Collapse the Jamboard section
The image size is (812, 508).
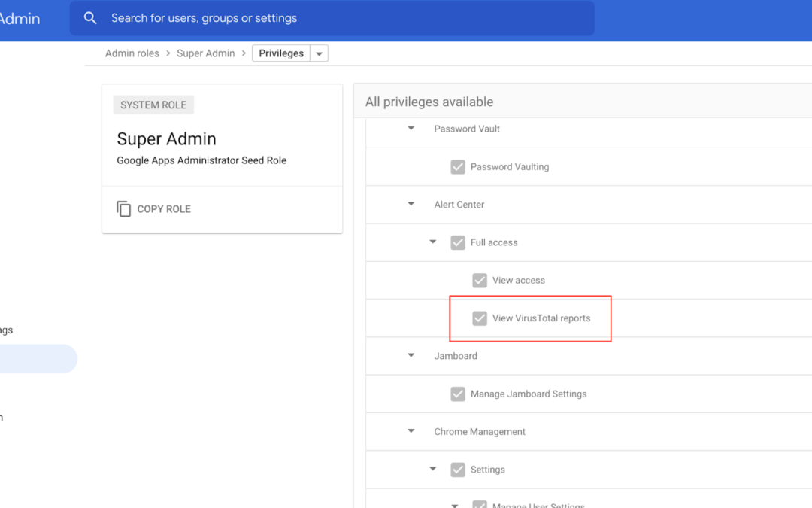coord(411,355)
